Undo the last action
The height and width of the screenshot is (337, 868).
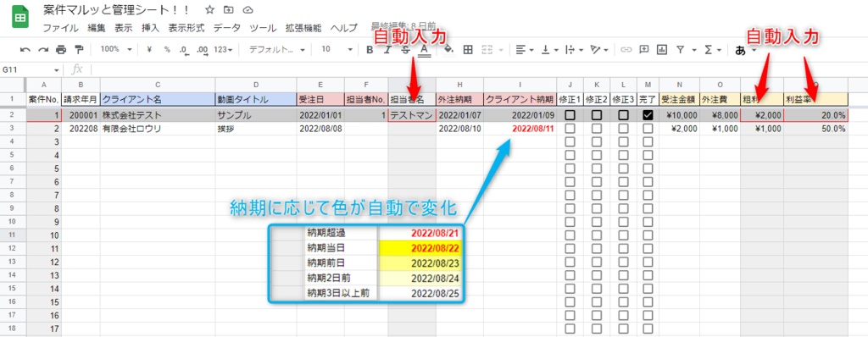pyautogui.click(x=25, y=49)
